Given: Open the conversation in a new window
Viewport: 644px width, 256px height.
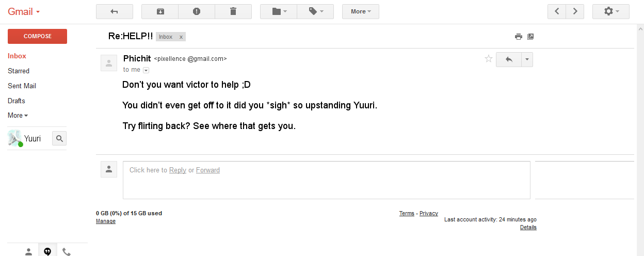Looking at the screenshot, I should 530,37.
